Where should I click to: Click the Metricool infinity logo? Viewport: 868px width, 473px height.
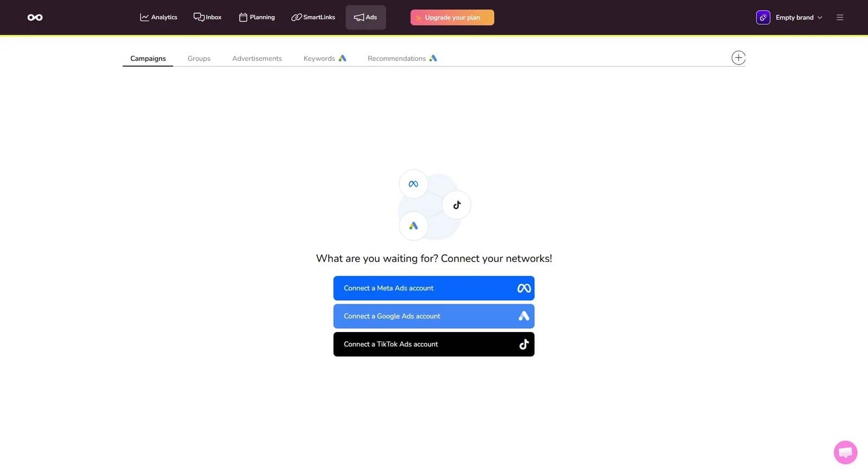[35, 17]
